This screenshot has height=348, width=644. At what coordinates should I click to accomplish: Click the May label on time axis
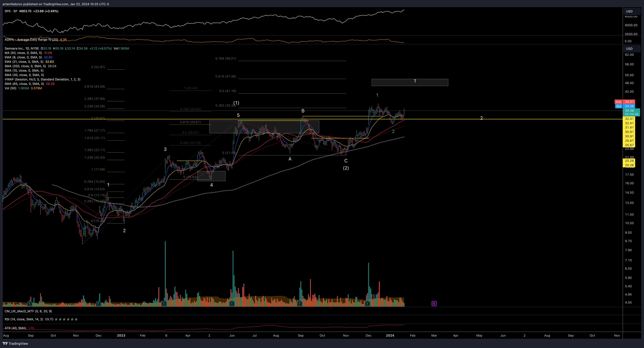coord(479,336)
